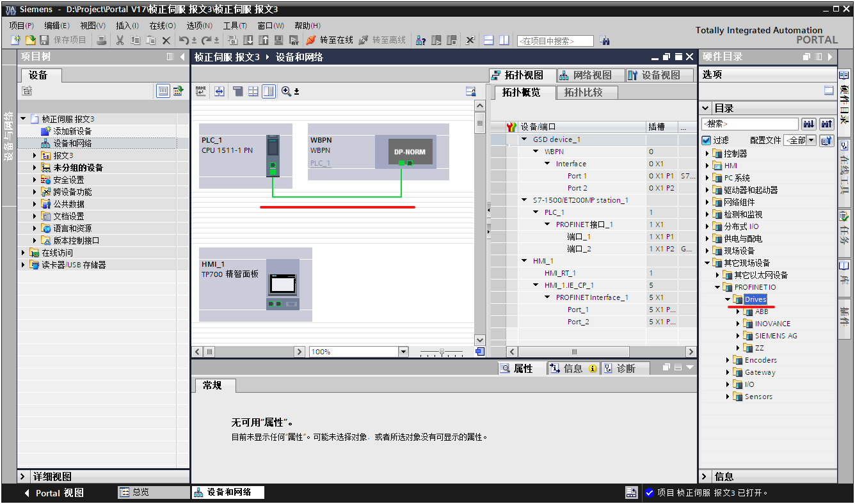Click the Search up icon in catalog
855x504 pixels.
click(827, 123)
